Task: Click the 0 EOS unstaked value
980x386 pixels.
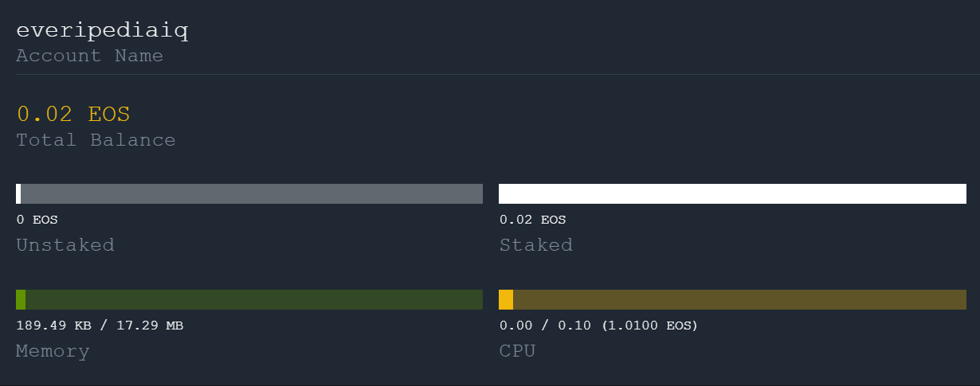Action: [x=37, y=220]
